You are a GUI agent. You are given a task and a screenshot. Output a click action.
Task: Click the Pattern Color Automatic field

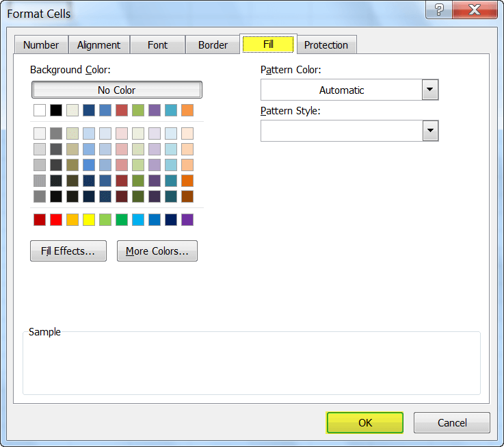pyautogui.click(x=341, y=90)
